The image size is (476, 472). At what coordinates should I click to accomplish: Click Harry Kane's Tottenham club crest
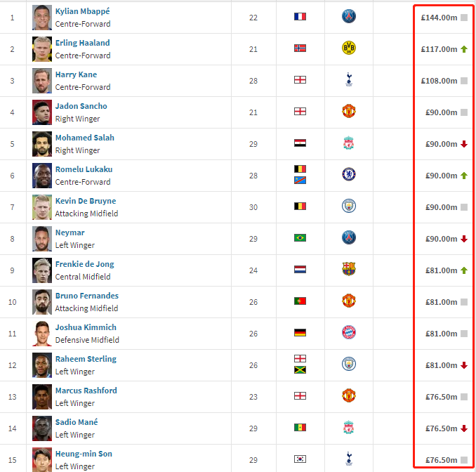coord(349,79)
